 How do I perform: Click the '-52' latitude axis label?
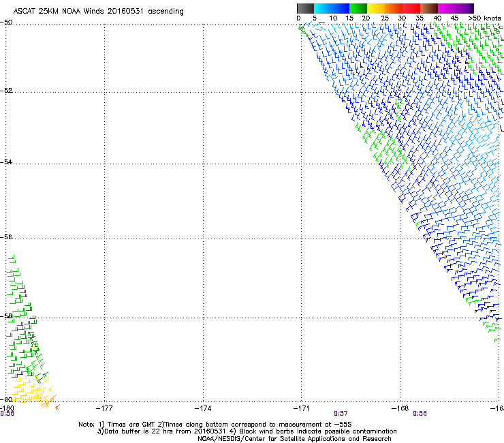[x=6, y=91]
